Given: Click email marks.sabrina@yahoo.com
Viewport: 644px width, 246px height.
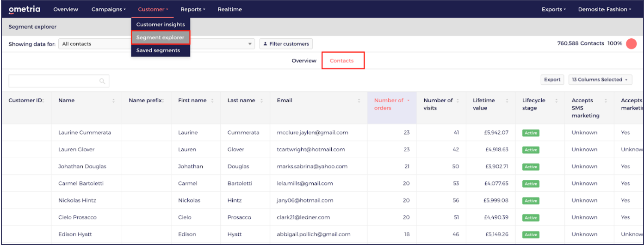Looking at the screenshot, I should pyautogui.click(x=312, y=166).
